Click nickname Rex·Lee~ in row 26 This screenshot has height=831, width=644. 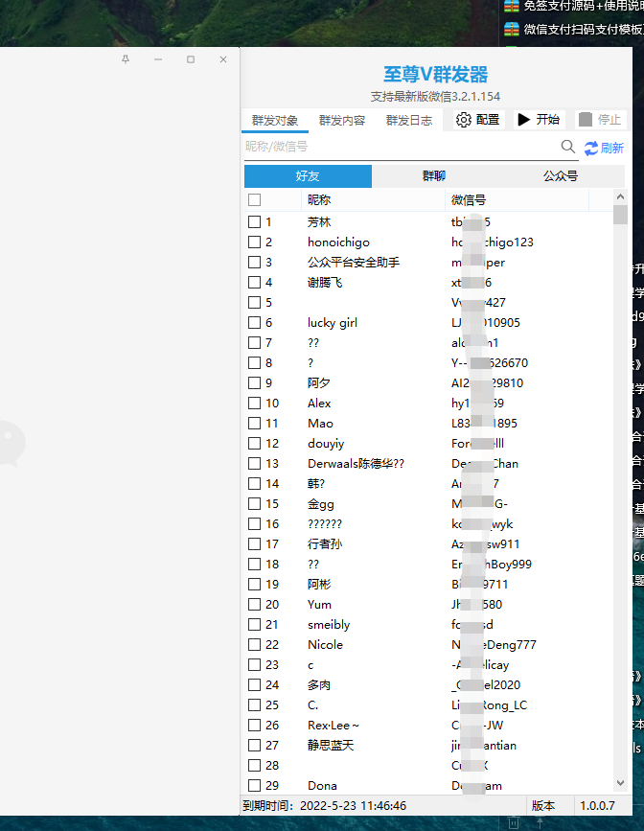click(333, 726)
